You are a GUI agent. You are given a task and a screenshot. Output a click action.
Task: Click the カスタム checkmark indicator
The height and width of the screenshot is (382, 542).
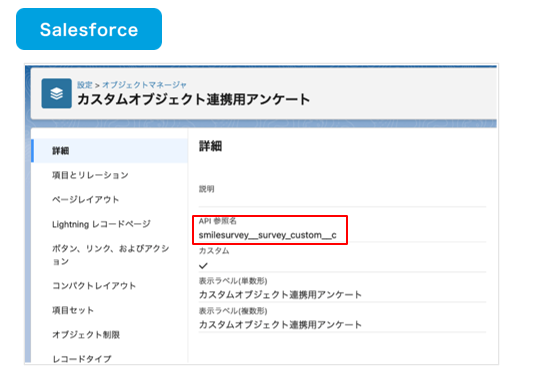(203, 265)
